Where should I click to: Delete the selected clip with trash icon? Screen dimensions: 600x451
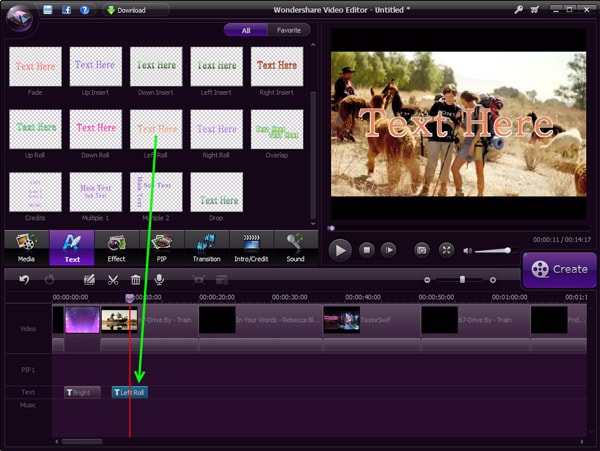(135, 280)
